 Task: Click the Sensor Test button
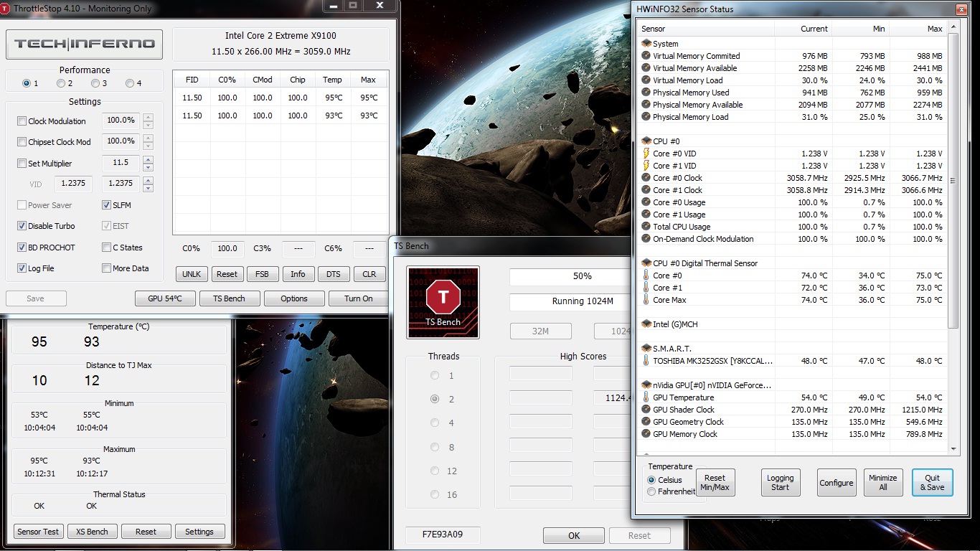[39, 532]
